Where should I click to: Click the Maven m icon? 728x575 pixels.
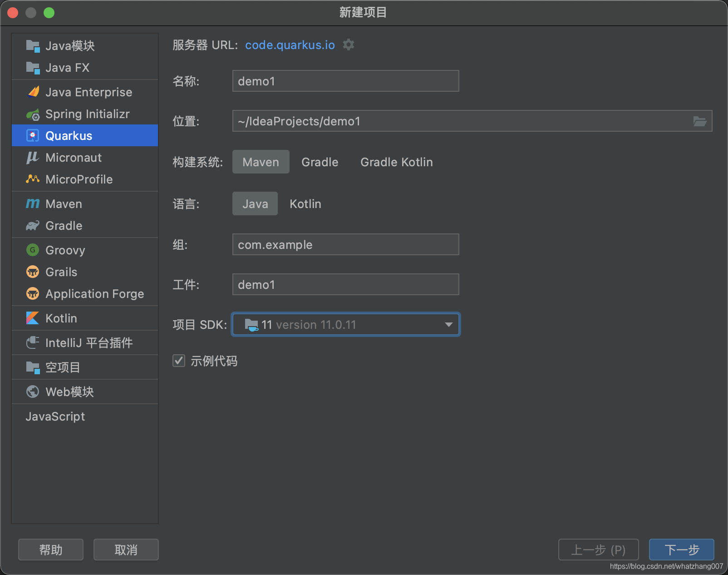[x=33, y=203]
